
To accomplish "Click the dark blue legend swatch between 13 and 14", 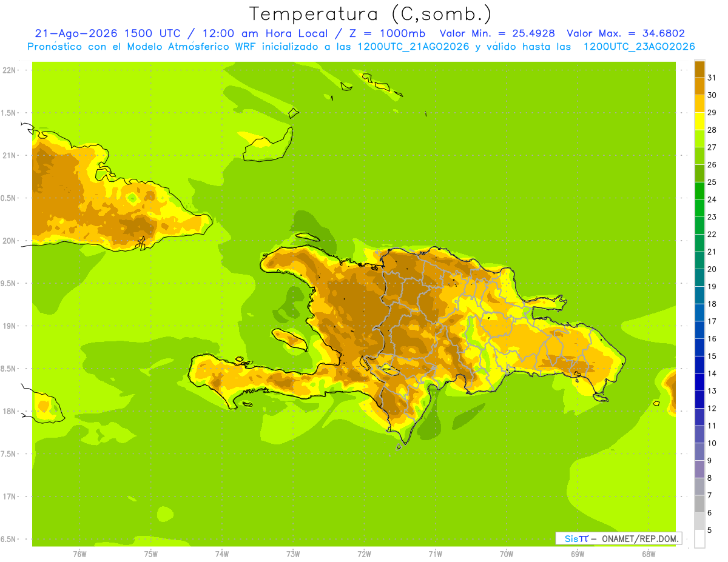I will tap(699, 383).
